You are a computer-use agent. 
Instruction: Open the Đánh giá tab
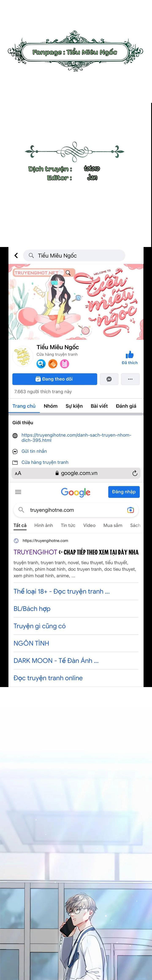click(126, 406)
